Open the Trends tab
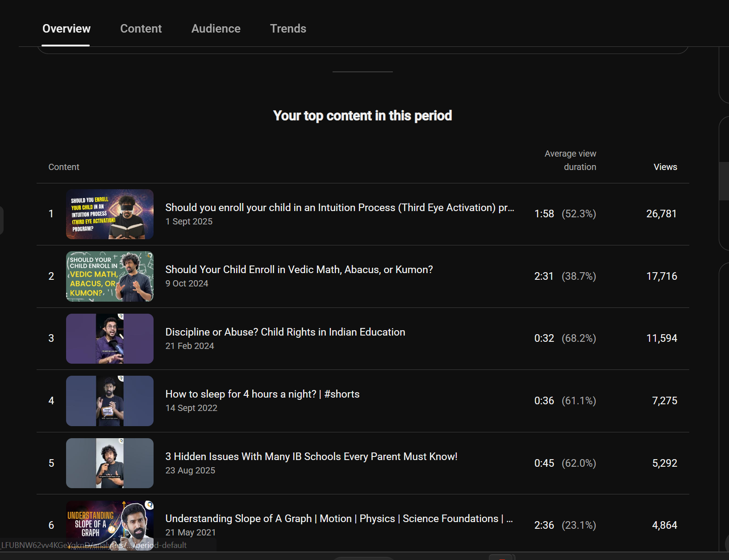Screen dimensions: 729x560 pos(288,29)
